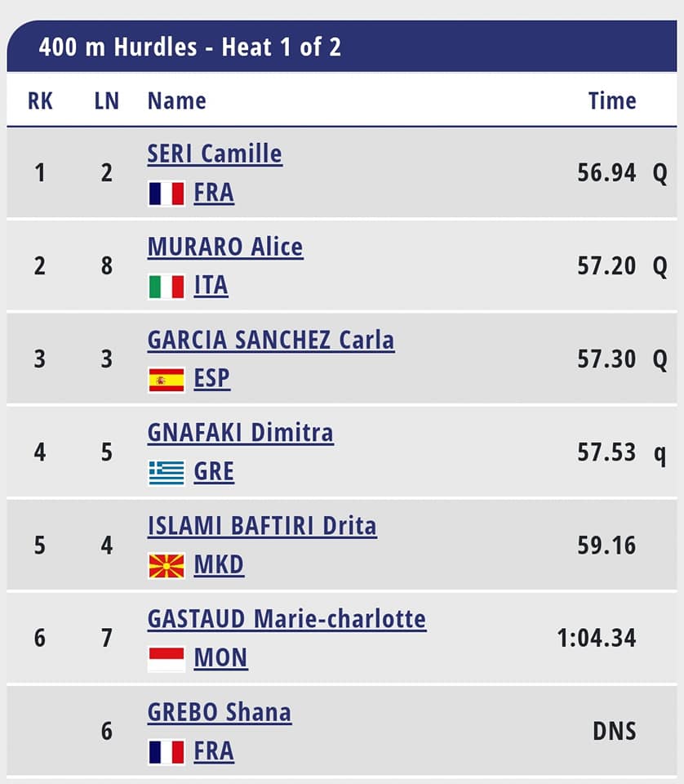Click the Monaco flag icon
The height and width of the screenshot is (784, 684).
click(167, 658)
